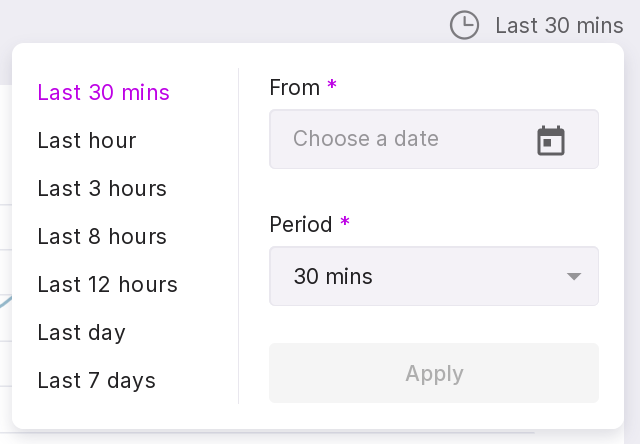Switch to the Last 8 hours range
Screen dimensions: 640x444
pyautogui.click(x=102, y=236)
